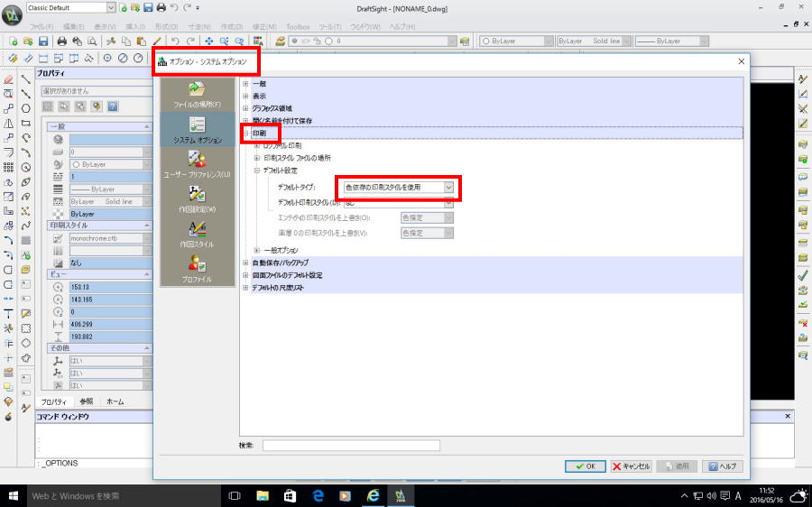Click New drawing icon in standard toolbar
The image size is (812, 507).
(14, 41)
